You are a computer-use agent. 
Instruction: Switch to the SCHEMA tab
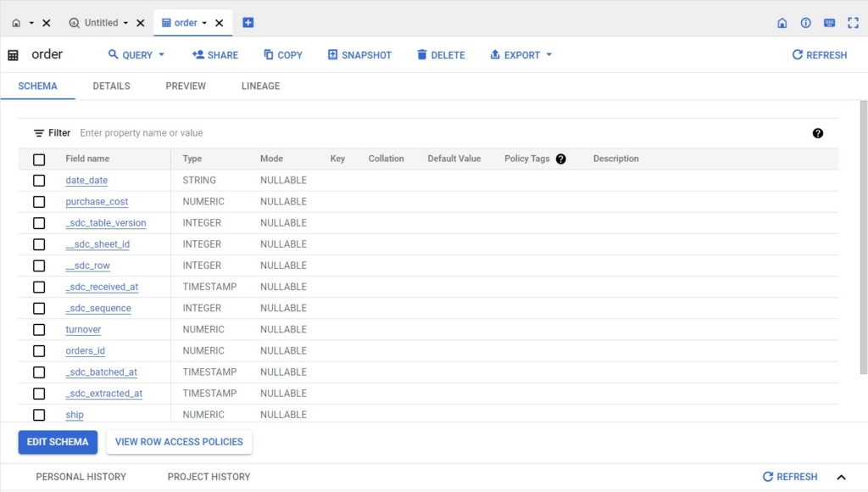[x=37, y=86]
